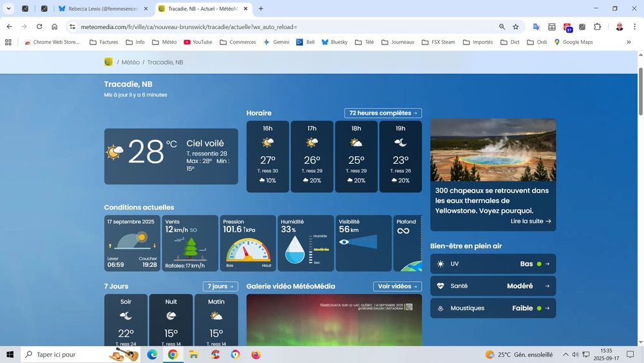Click the page vertical scrollbar thumb

point(640,92)
